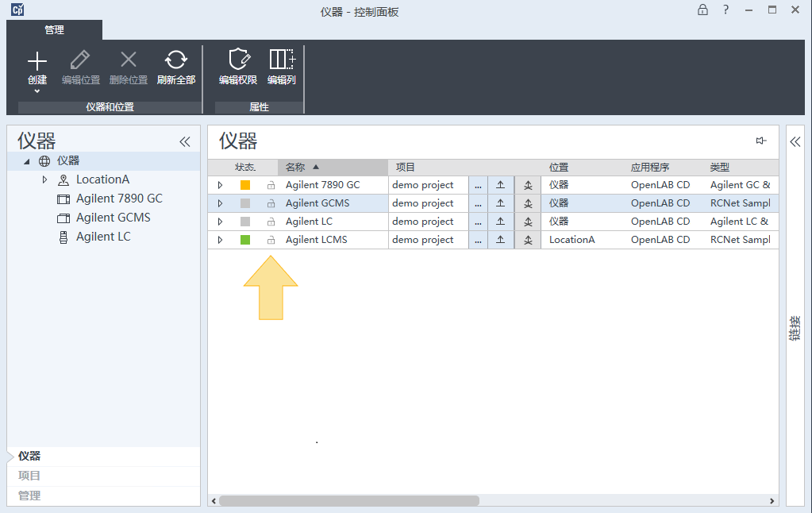Sort by the 名称 column header

[x=333, y=168]
